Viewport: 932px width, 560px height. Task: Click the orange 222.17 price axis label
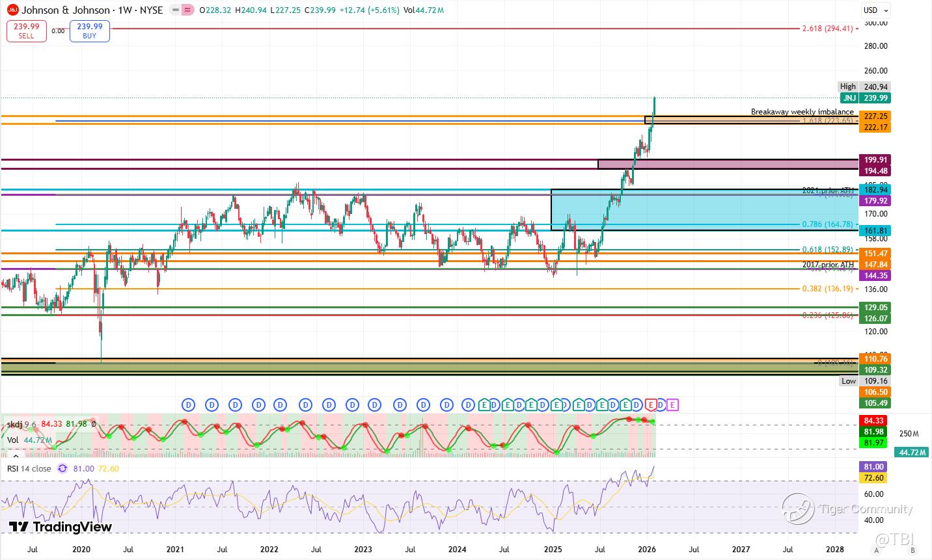(875, 127)
